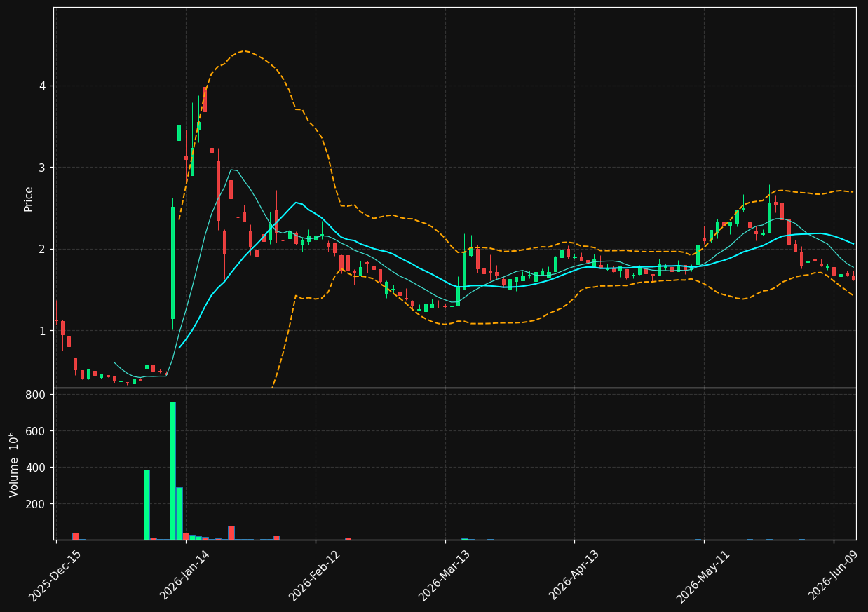This screenshot has width=868, height=612.
Task: Click the 2025-Dec-15 date label
Action: click(55, 576)
